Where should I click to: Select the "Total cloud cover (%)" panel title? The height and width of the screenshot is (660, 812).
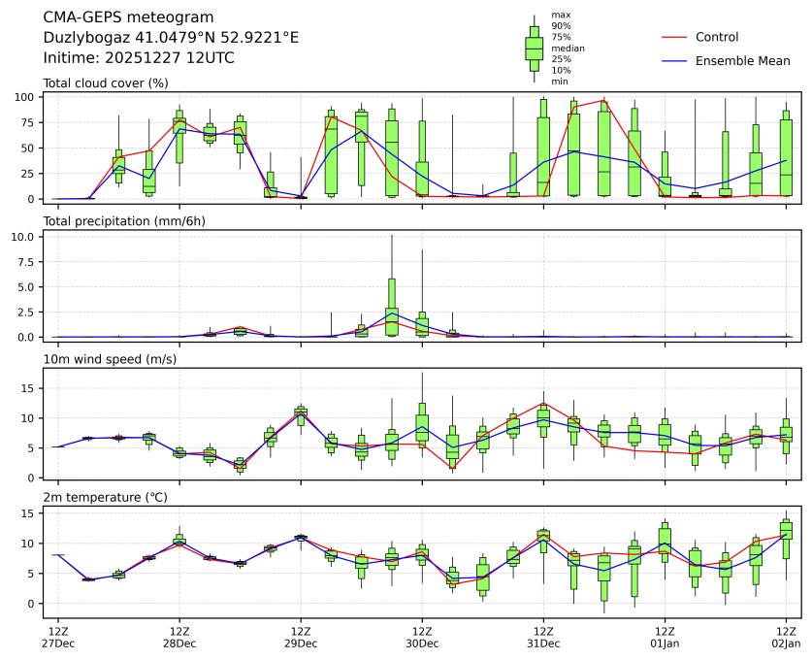tap(106, 83)
